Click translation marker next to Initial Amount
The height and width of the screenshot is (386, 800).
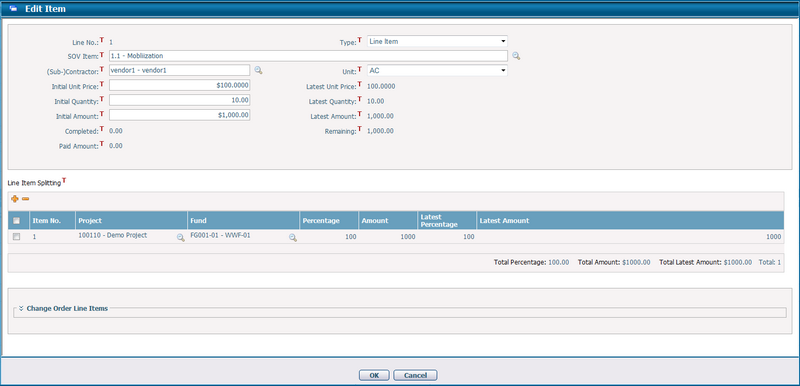tap(102, 113)
